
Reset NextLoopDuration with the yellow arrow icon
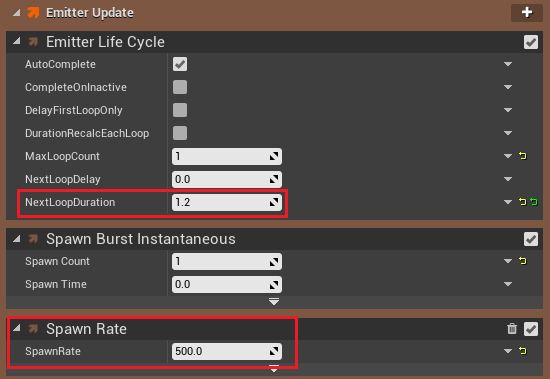523,202
